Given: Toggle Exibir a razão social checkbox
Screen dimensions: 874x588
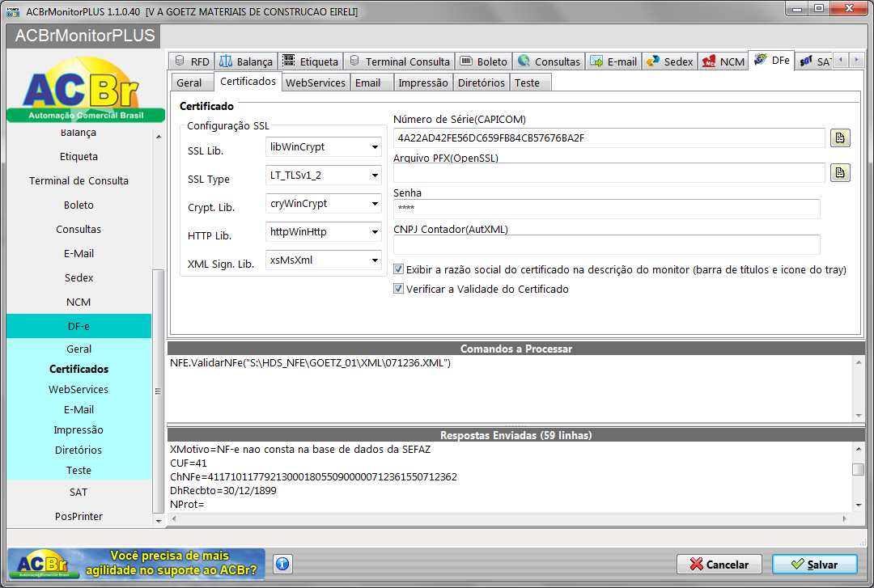Looking at the screenshot, I should pyautogui.click(x=398, y=269).
